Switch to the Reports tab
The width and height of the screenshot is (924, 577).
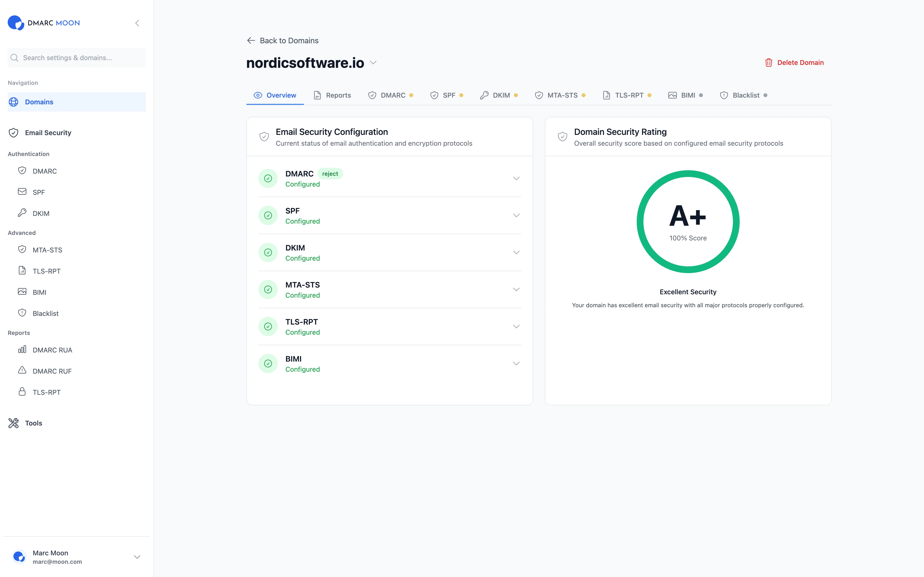pyautogui.click(x=332, y=95)
